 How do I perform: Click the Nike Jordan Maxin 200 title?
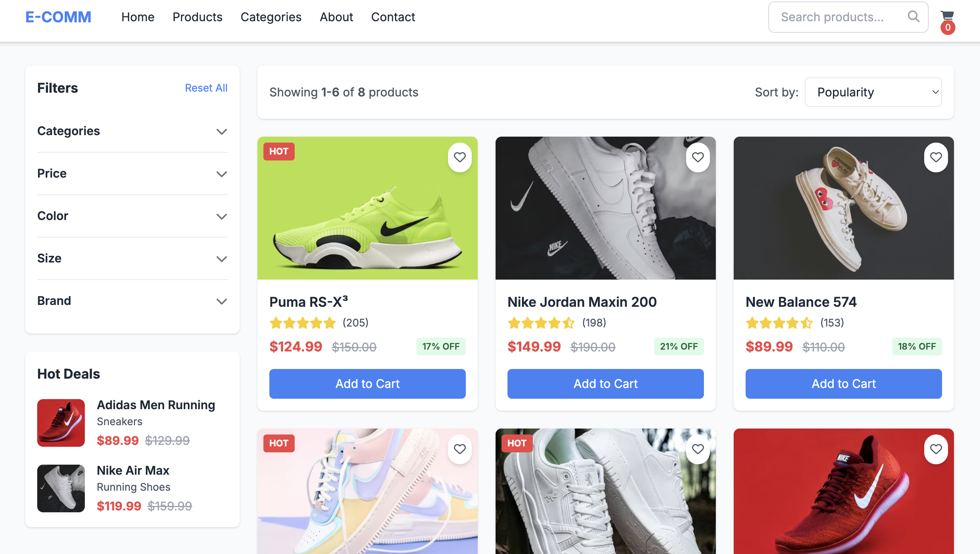pyautogui.click(x=582, y=302)
